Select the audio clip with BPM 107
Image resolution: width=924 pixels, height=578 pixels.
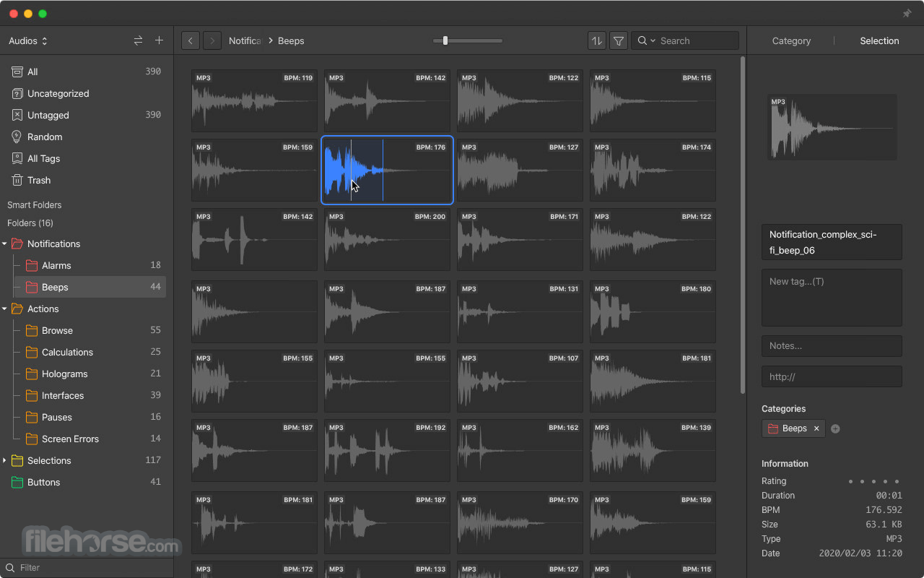coord(520,381)
